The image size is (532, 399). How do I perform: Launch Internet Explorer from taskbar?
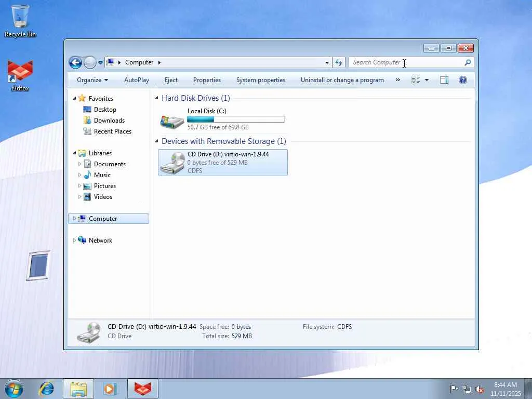pyautogui.click(x=46, y=389)
